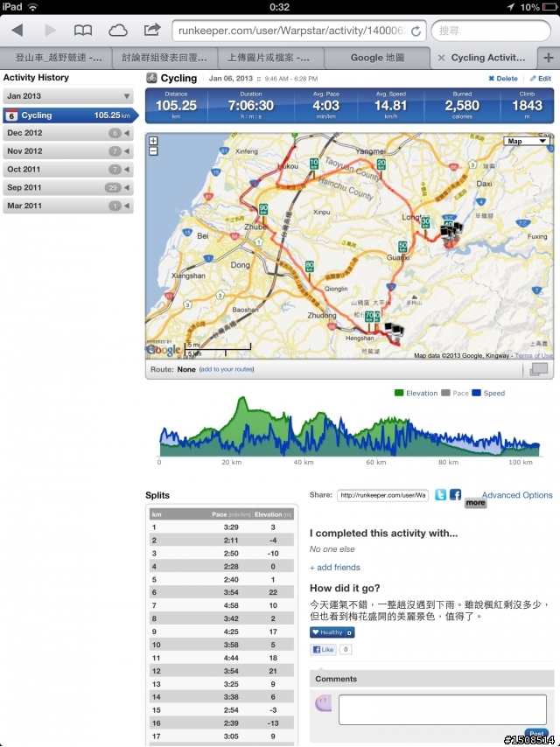Tap the Safari back arrow
560x747 pixels.
point(17,31)
